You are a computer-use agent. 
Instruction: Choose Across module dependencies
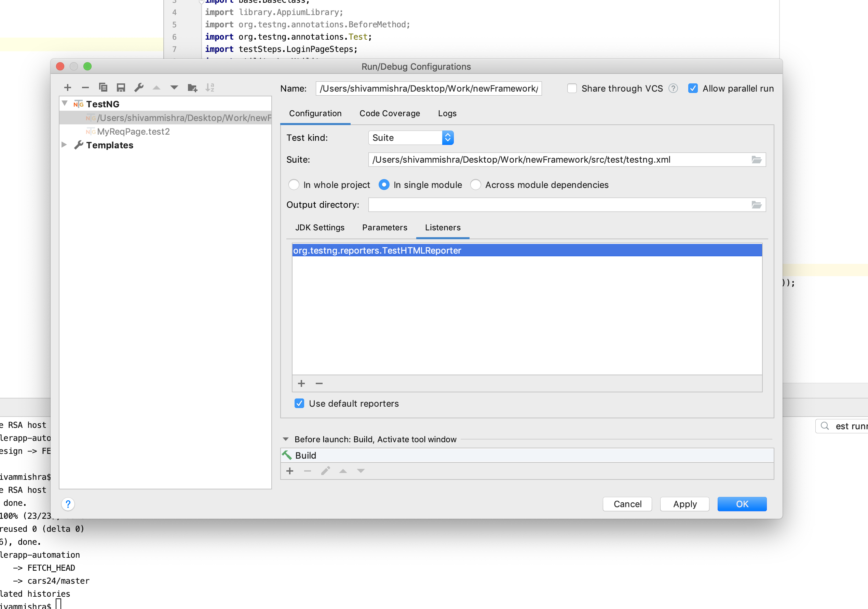tap(476, 185)
